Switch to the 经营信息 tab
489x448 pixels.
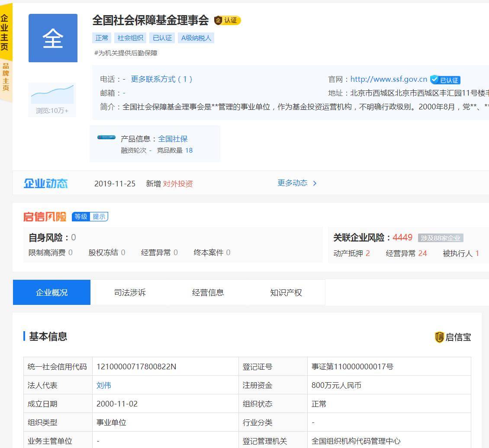(x=208, y=292)
